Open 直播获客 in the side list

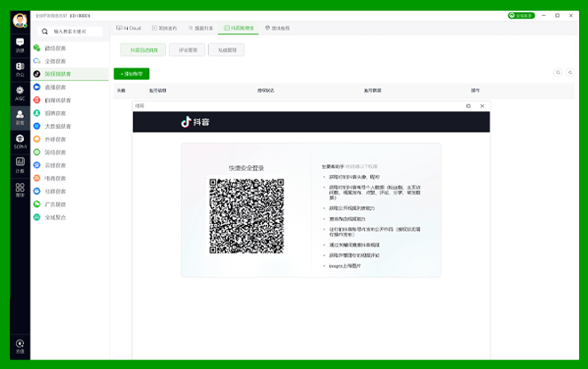point(55,87)
